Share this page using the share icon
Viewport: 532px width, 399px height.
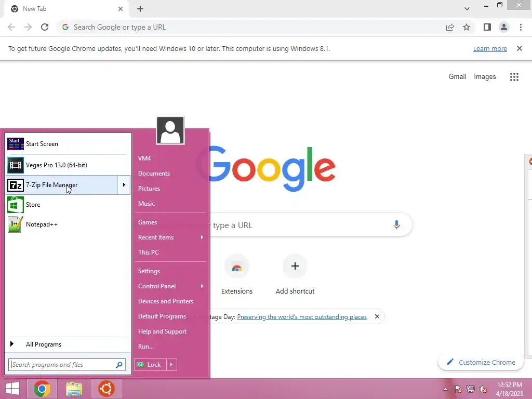450,27
